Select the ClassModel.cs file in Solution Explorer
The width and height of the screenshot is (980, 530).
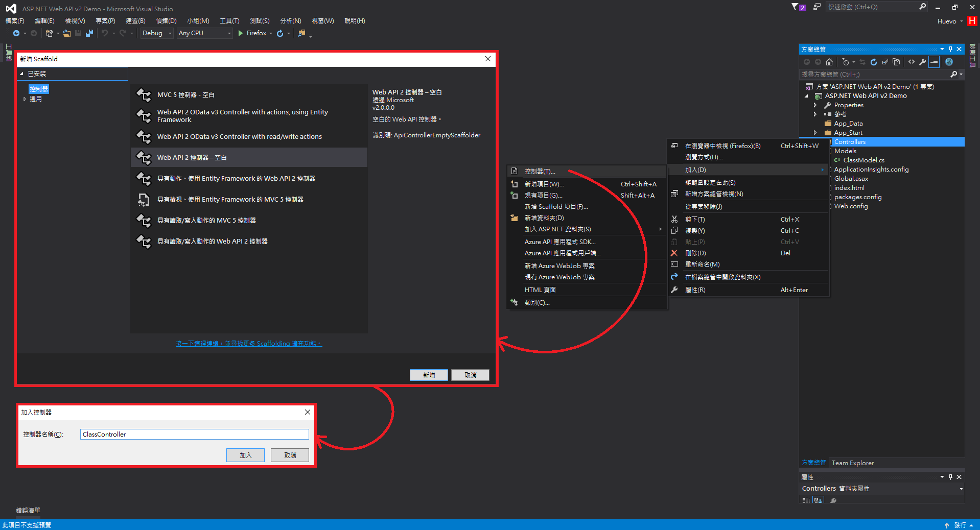tap(864, 160)
